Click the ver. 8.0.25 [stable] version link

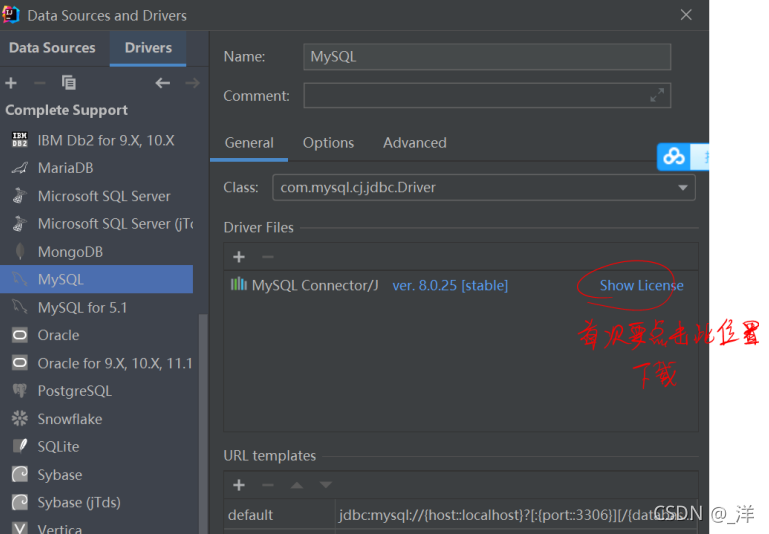coord(450,285)
